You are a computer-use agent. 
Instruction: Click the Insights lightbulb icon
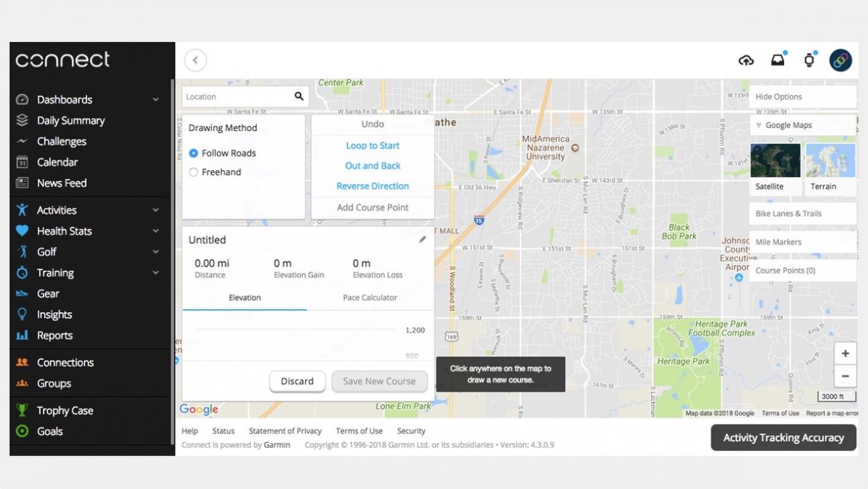(x=22, y=315)
